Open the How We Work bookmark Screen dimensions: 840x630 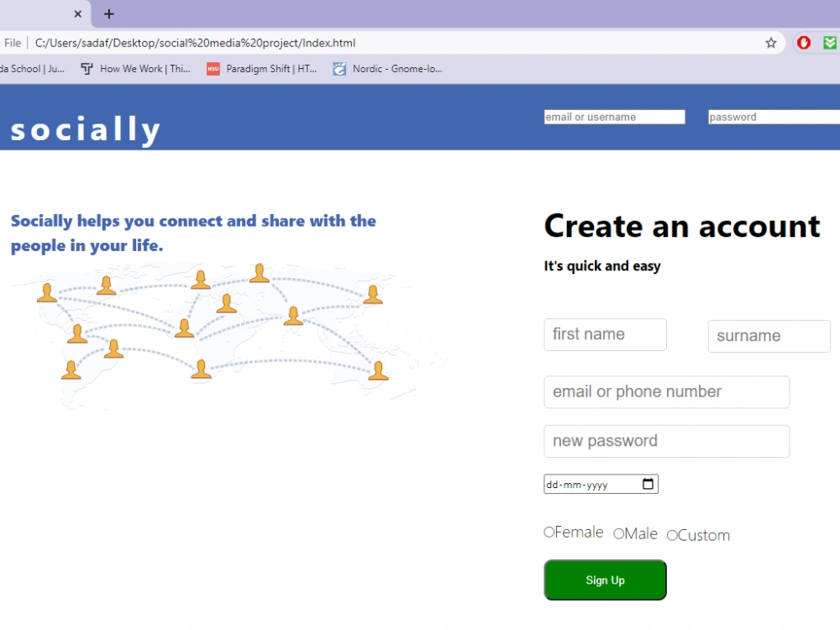(135, 69)
